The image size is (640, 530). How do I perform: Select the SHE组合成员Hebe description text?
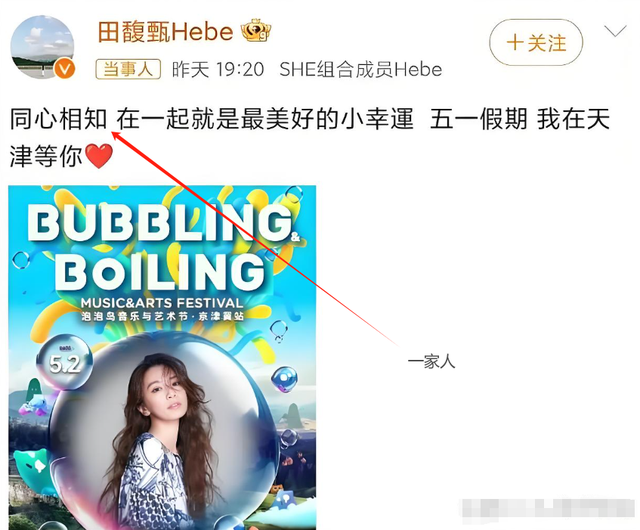(x=360, y=70)
